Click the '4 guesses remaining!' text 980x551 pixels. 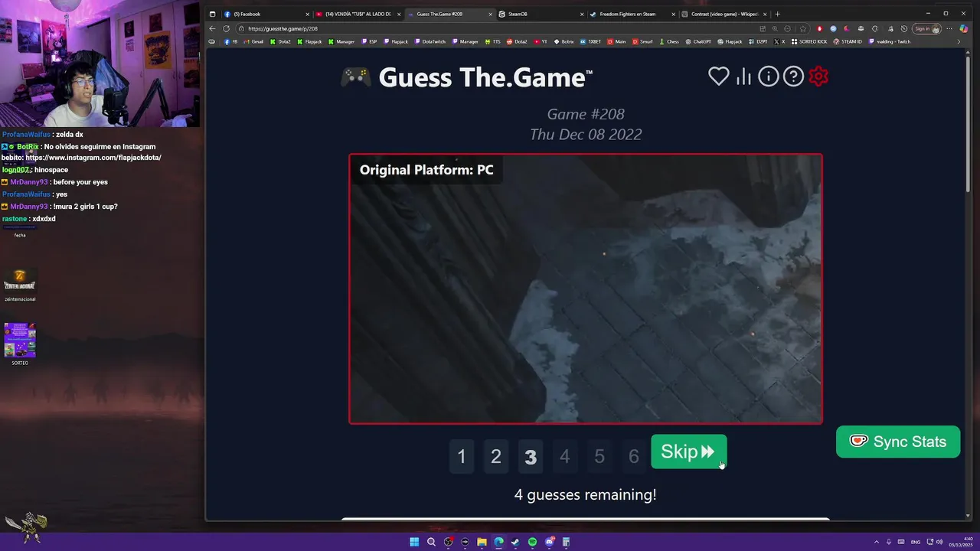pos(586,494)
